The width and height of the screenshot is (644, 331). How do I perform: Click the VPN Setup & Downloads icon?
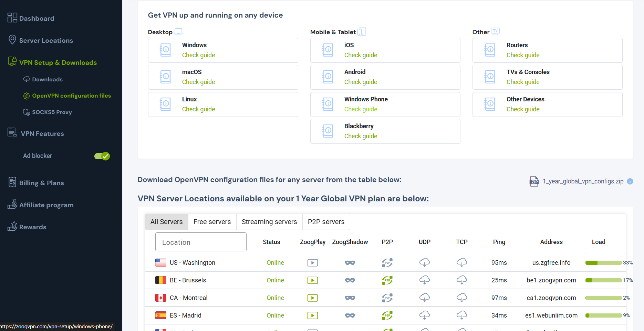[12, 62]
